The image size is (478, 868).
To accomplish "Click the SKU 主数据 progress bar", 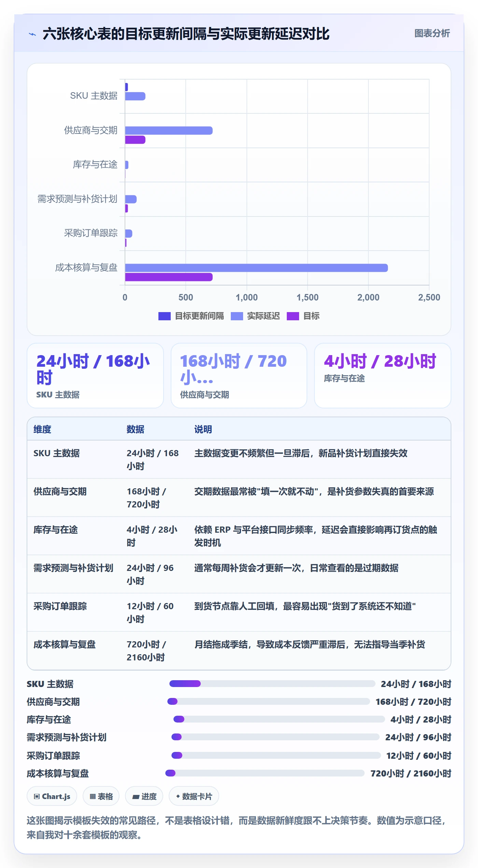I will point(272,684).
